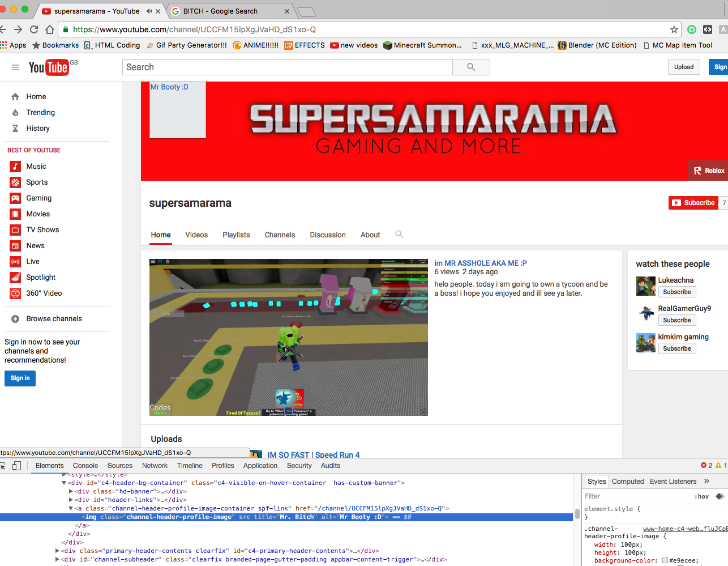Screen dimensions: 728x566
Task: Switch to the DevTools Console tab
Action: point(85,466)
